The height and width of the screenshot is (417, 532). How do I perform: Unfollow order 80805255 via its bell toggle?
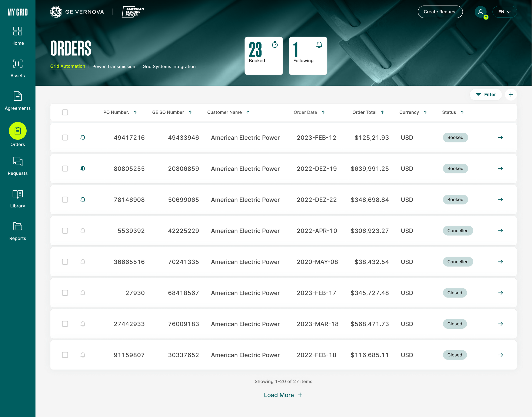point(83,168)
